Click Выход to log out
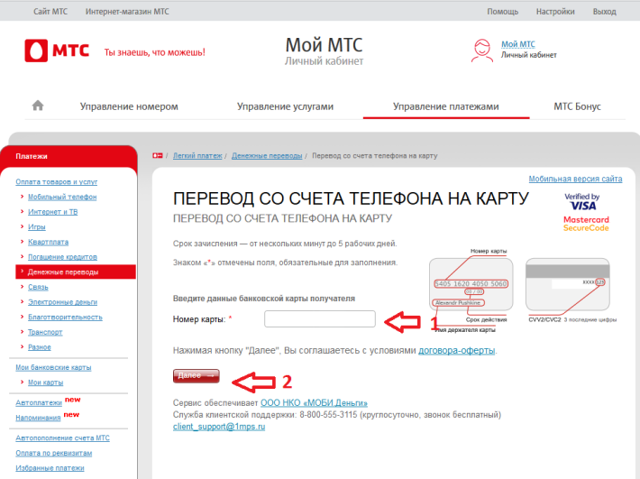640x479 pixels. click(604, 11)
